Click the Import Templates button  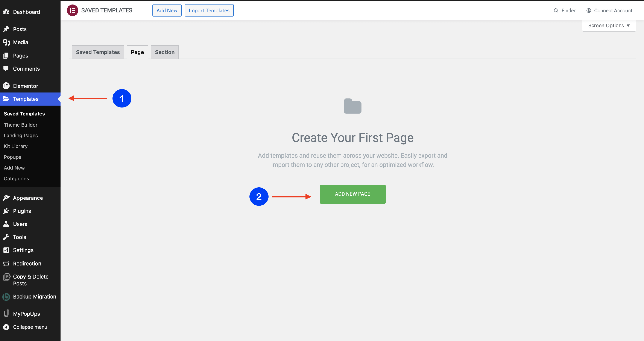click(x=209, y=11)
